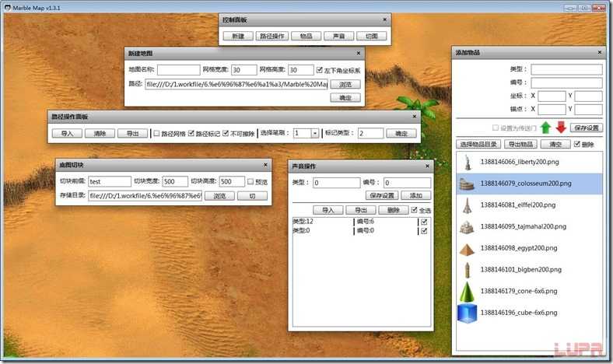Click the Marble Map app icon in title bar
The width and height of the screenshot is (613, 364).
[x=7, y=8]
